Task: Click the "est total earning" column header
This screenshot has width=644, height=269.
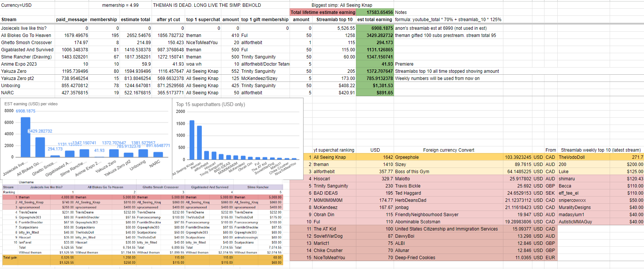Action: point(375,20)
